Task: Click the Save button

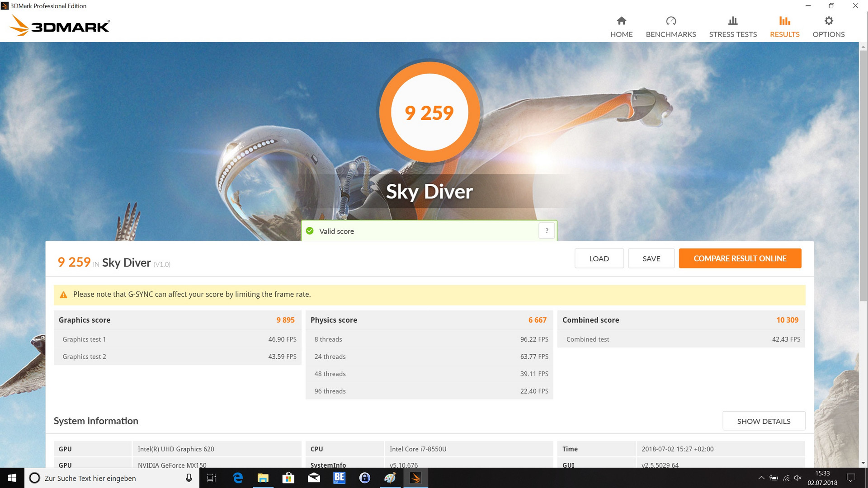Action: (x=651, y=258)
